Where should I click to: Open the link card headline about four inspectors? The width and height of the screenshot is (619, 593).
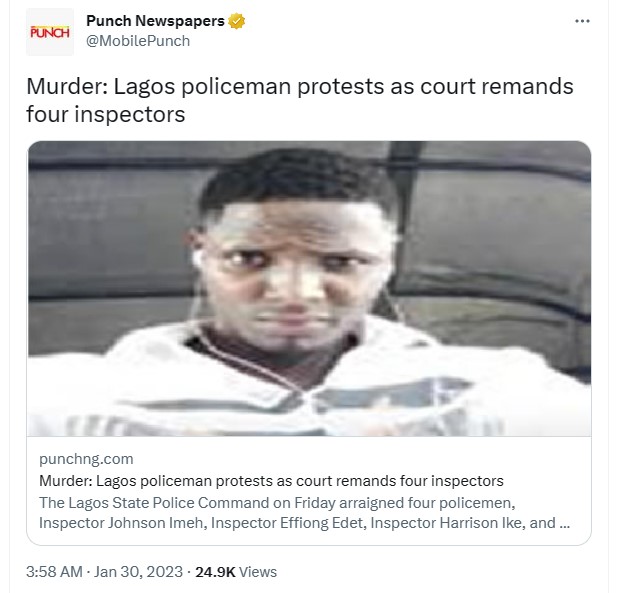click(271, 481)
